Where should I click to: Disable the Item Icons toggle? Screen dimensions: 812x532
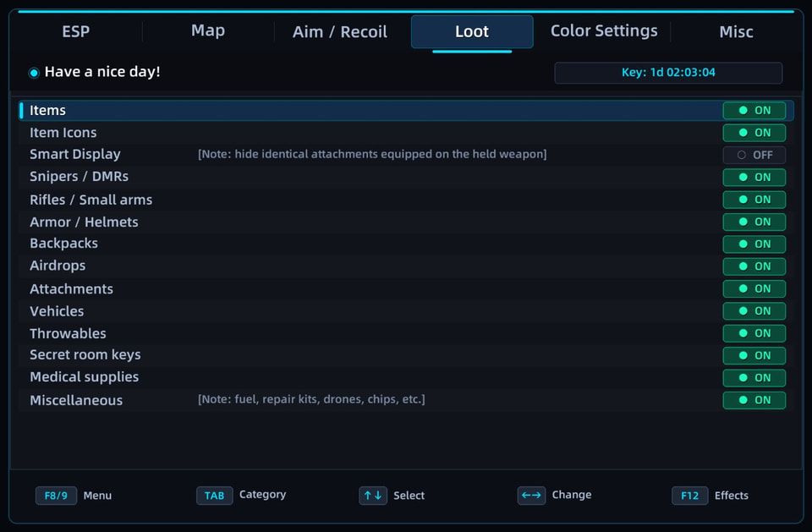click(754, 133)
